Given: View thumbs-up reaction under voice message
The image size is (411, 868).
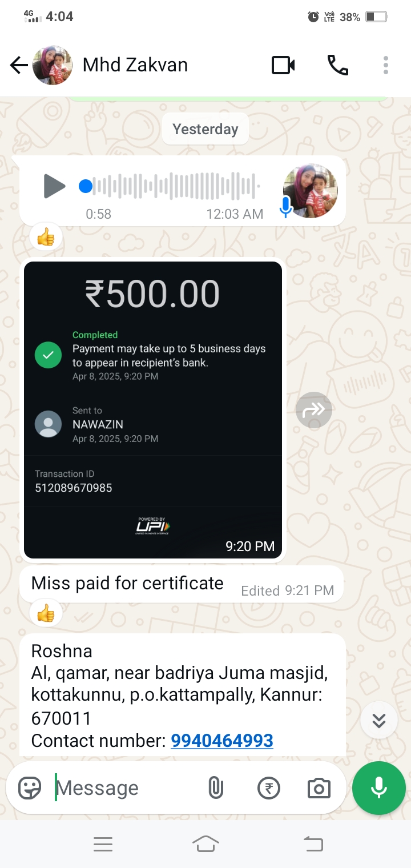Looking at the screenshot, I should pyautogui.click(x=46, y=236).
